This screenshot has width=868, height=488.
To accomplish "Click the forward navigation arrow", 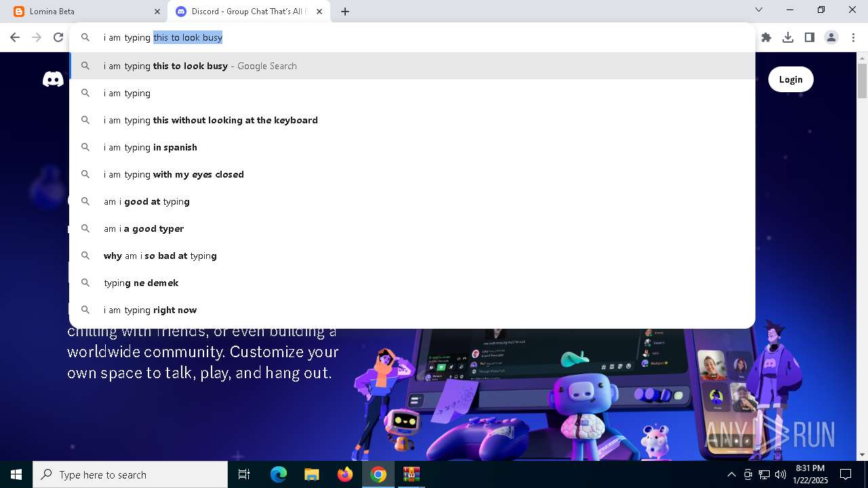I will point(37,37).
